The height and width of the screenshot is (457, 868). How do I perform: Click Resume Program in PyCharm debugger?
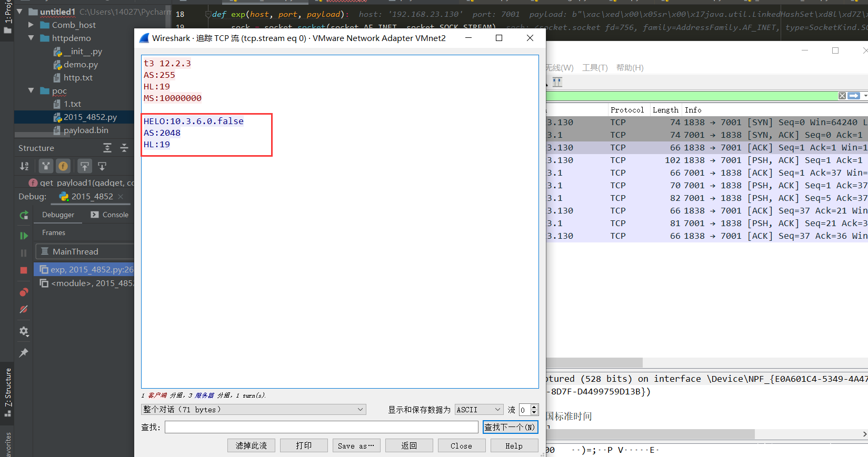click(24, 236)
